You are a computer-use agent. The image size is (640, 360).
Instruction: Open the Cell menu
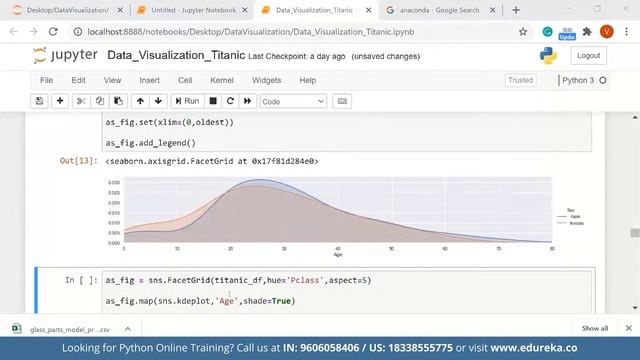(x=185, y=80)
